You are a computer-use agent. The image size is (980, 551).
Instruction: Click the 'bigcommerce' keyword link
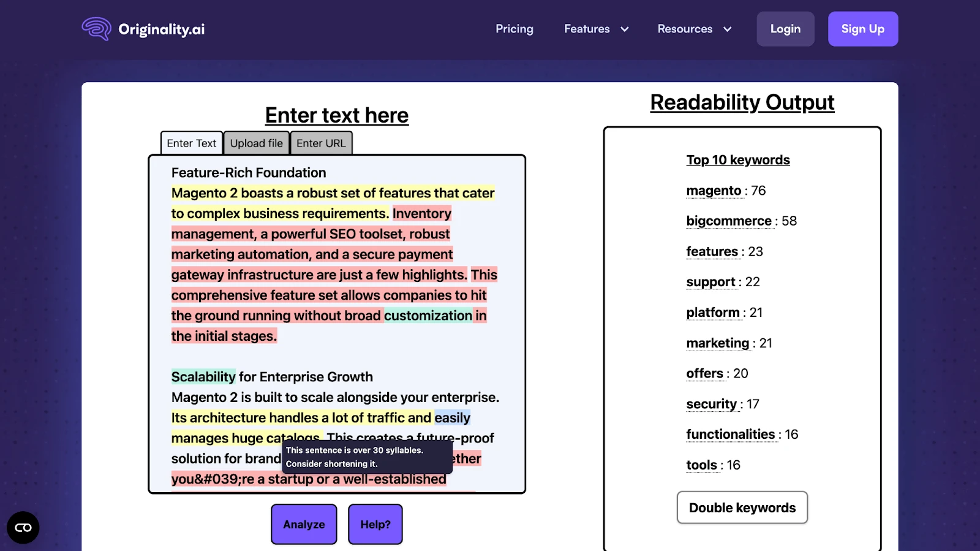729,221
